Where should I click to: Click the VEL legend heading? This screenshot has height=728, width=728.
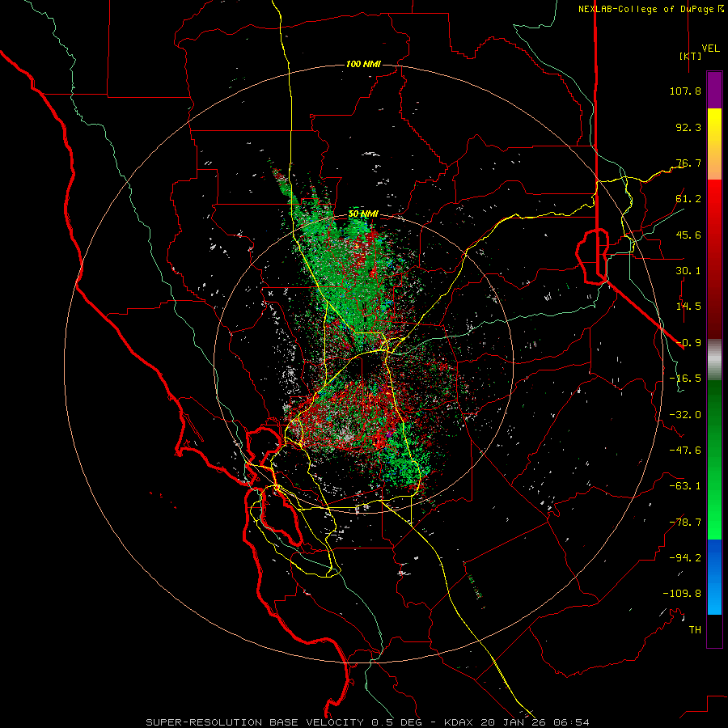710,49
